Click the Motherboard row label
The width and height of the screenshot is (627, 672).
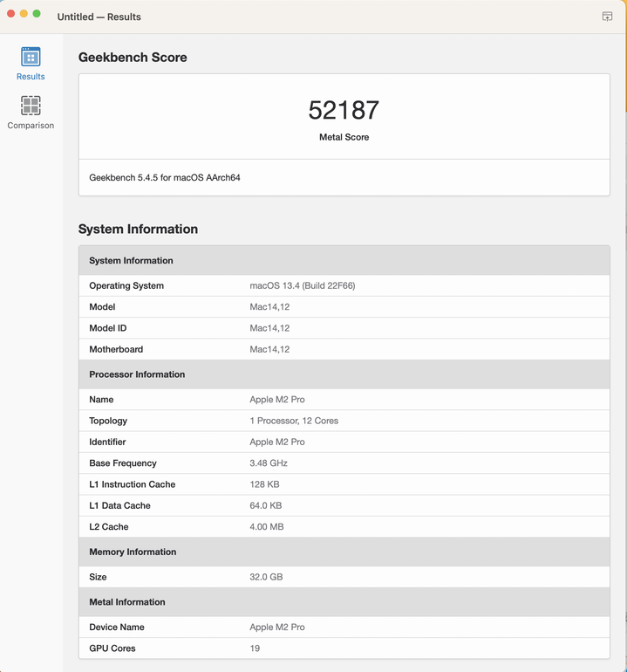pos(116,349)
